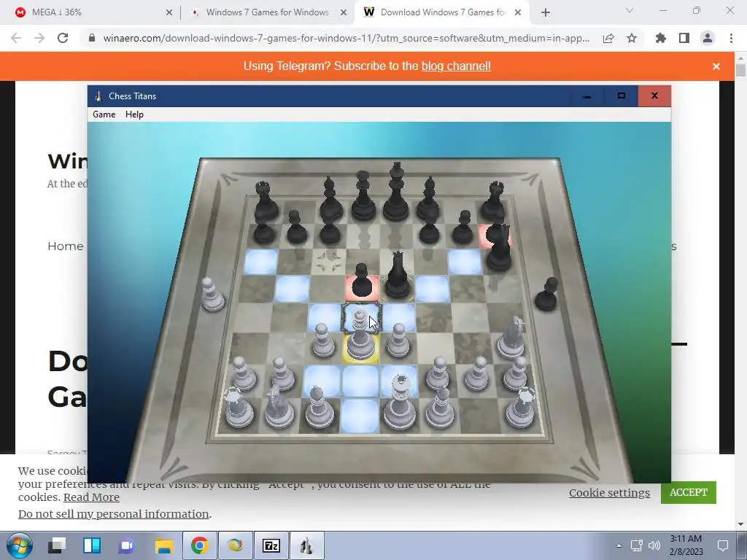Open the Game menu in Chess Titans

coord(104,114)
